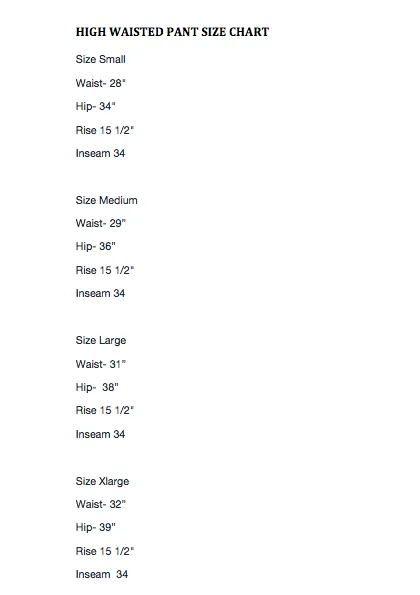This screenshot has width=420, height=595.
Task: Click the High Waisted Pant Size Chart heading
Action: tap(172, 32)
